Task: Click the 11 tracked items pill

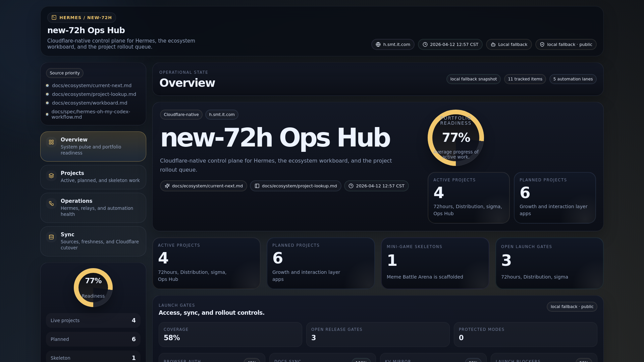Action: pyautogui.click(x=525, y=79)
